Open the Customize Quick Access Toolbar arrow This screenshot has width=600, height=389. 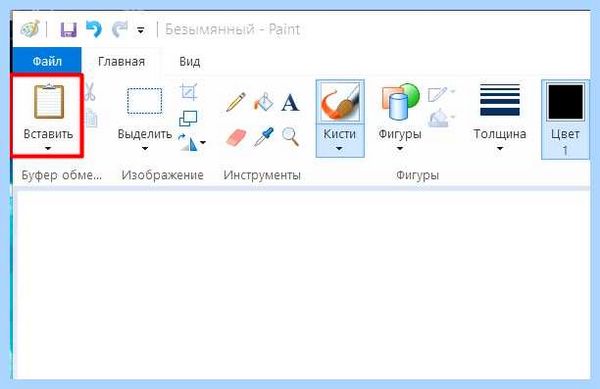click(x=141, y=30)
